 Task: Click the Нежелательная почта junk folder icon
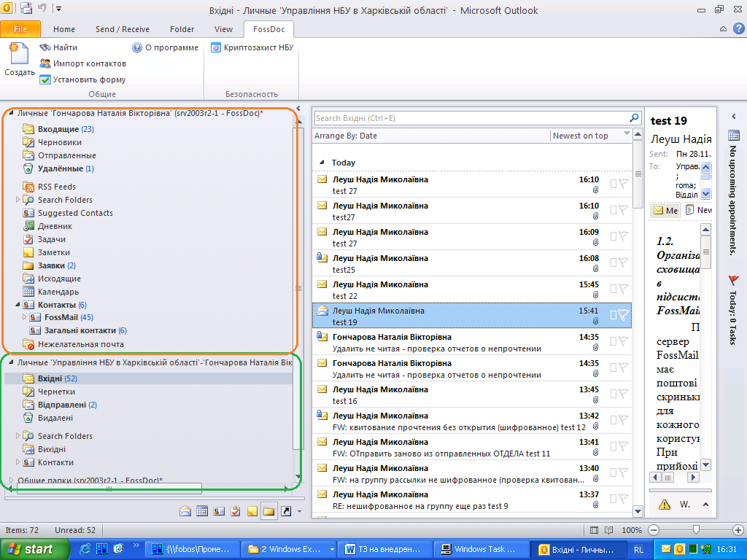pyautogui.click(x=28, y=344)
